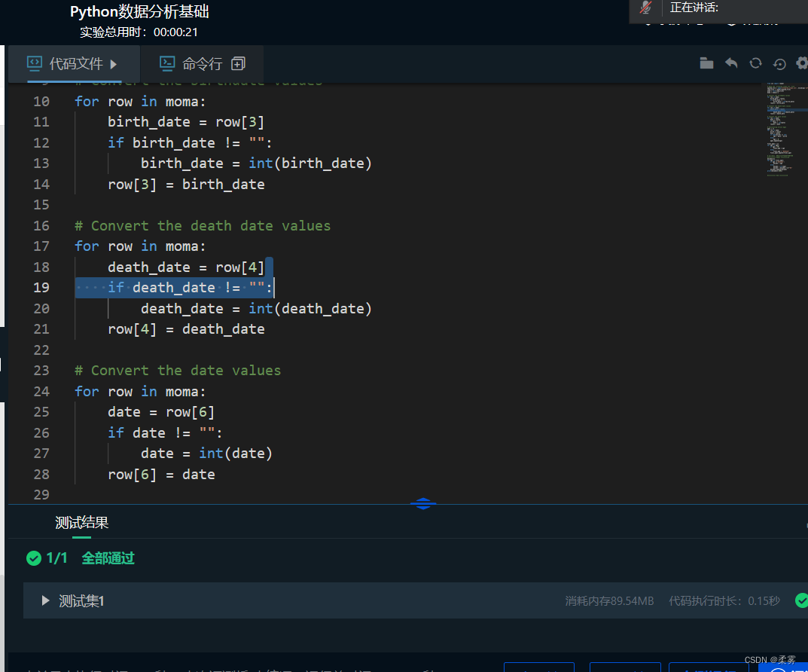
Task: Click the 'row[6] = date' line
Action: [x=161, y=475]
